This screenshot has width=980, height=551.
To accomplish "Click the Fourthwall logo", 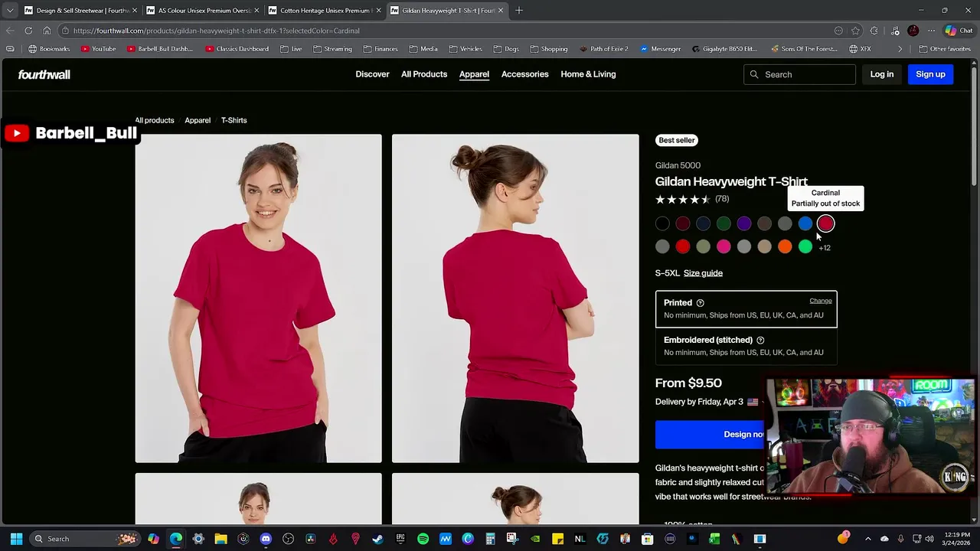I will (44, 74).
